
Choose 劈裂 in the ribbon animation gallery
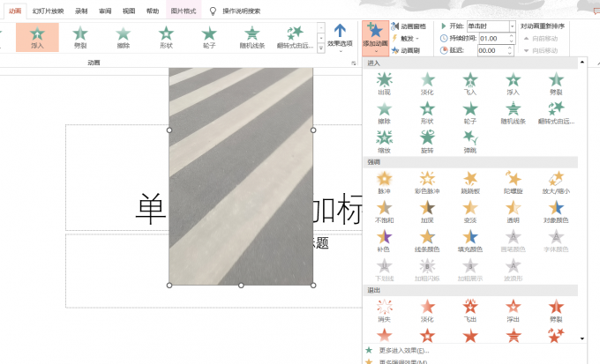(x=80, y=37)
